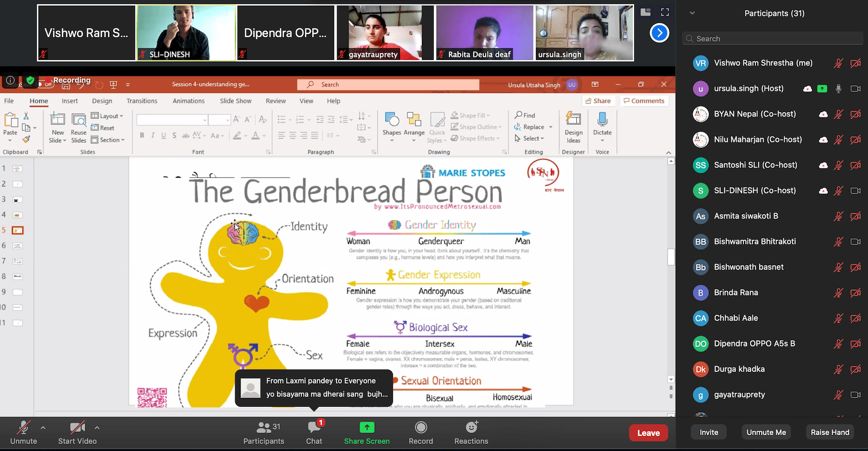Click the red Leave button

648,433
